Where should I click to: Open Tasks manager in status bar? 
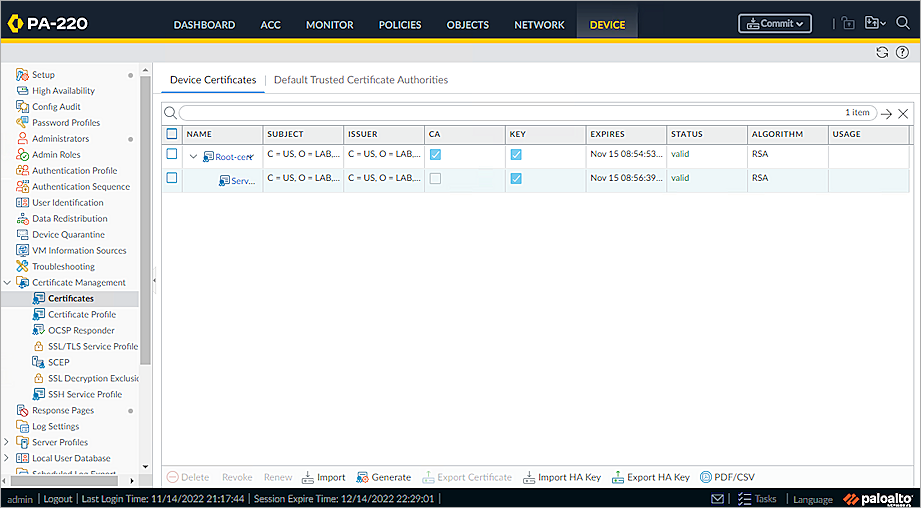point(757,499)
